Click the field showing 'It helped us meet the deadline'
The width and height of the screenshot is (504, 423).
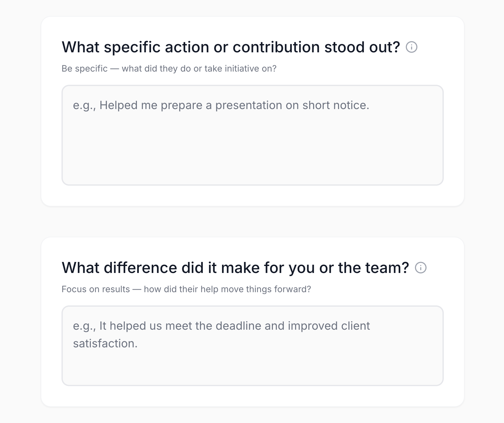(252, 345)
